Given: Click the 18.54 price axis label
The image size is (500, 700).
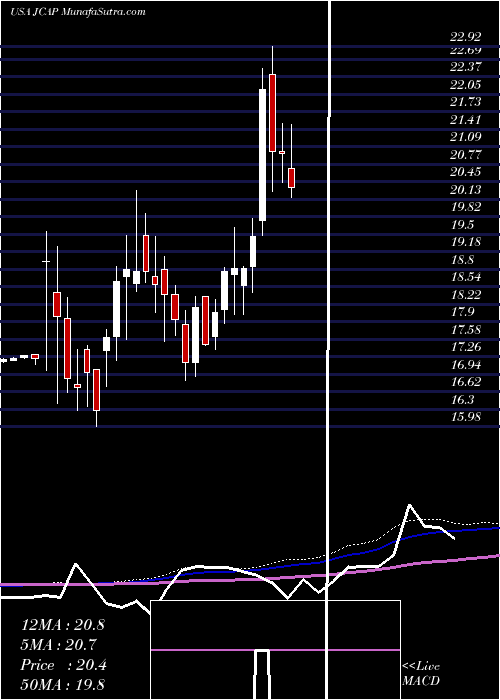Looking at the screenshot, I should click(x=466, y=277).
